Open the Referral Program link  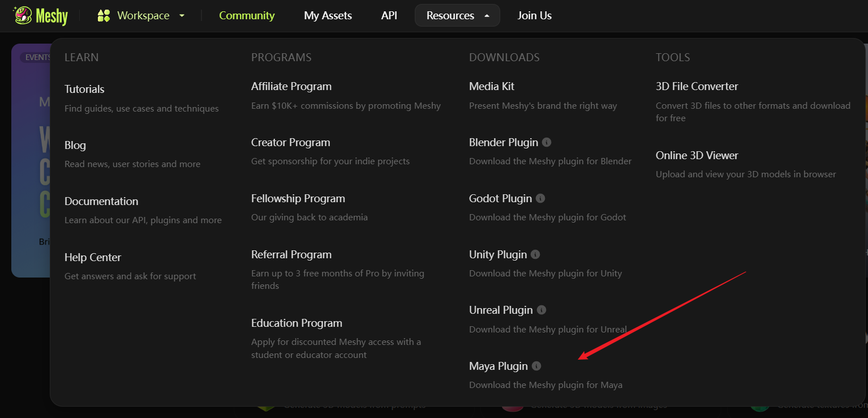point(291,254)
